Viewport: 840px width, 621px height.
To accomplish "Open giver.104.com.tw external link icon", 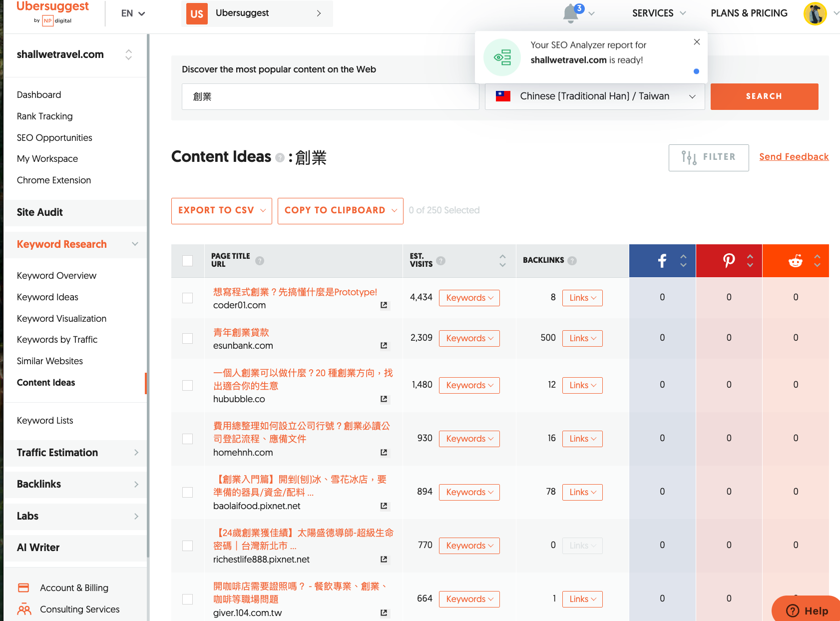I will [x=384, y=613].
